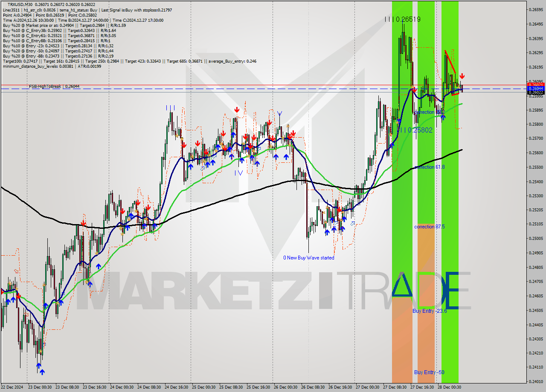The height and width of the screenshot is (392, 546).
Task: Select 0.26195 on the price axis
Action: coord(536,67)
